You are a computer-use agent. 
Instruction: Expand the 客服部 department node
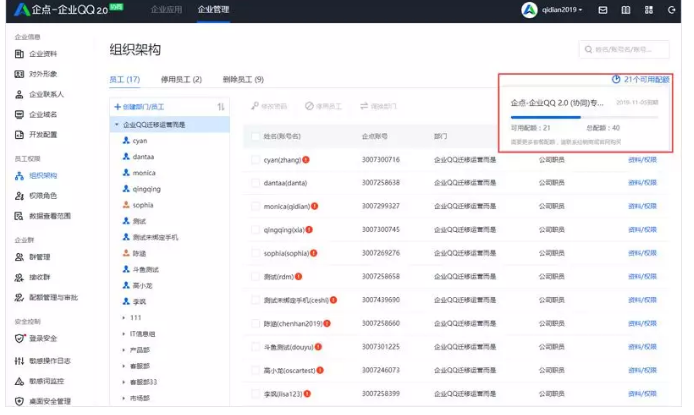(x=124, y=366)
